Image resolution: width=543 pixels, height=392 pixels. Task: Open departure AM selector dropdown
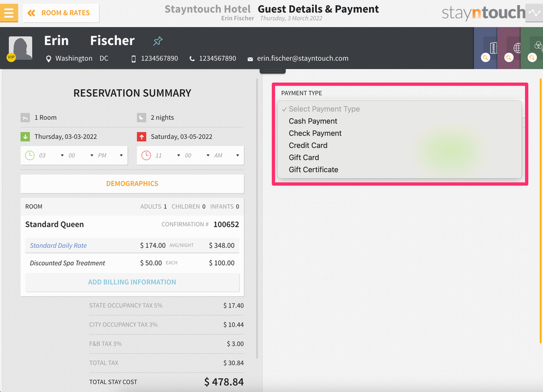click(227, 155)
